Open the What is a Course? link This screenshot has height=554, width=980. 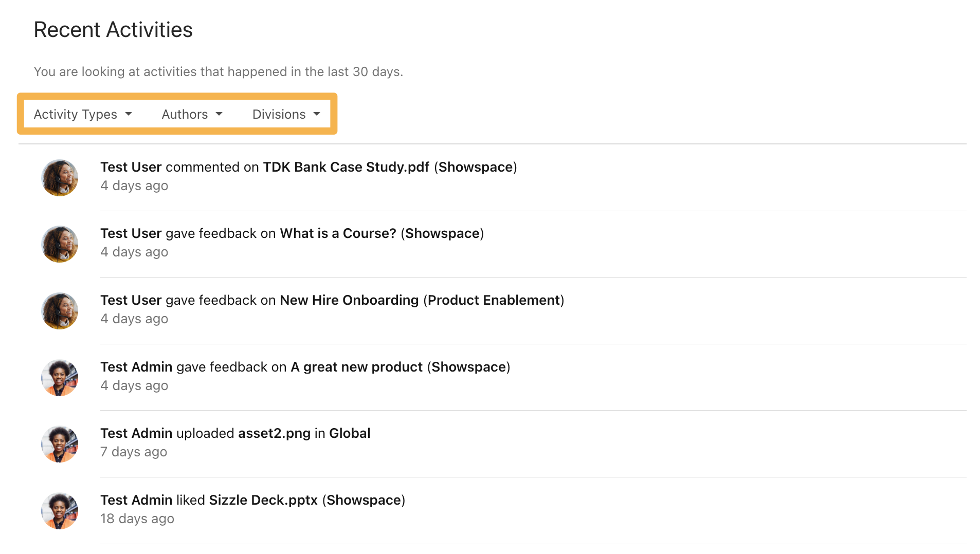pyautogui.click(x=338, y=233)
